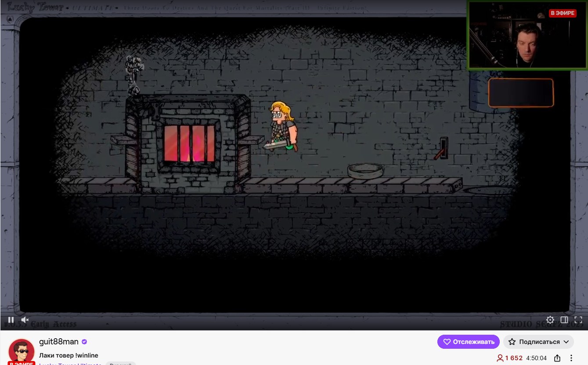Screen dimensions: 588x365
Task: Click the verified badge next to guit88man
Action: click(x=84, y=342)
